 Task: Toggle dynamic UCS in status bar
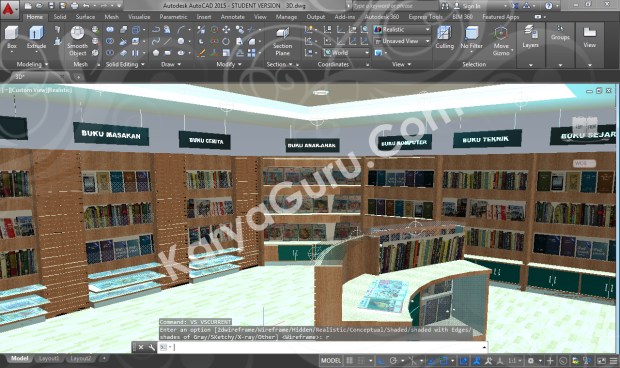[x=463, y=360]
